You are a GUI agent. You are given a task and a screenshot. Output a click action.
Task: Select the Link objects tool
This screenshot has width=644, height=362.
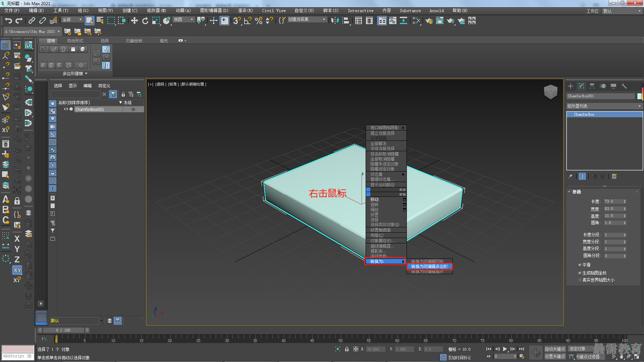(32, 21)
